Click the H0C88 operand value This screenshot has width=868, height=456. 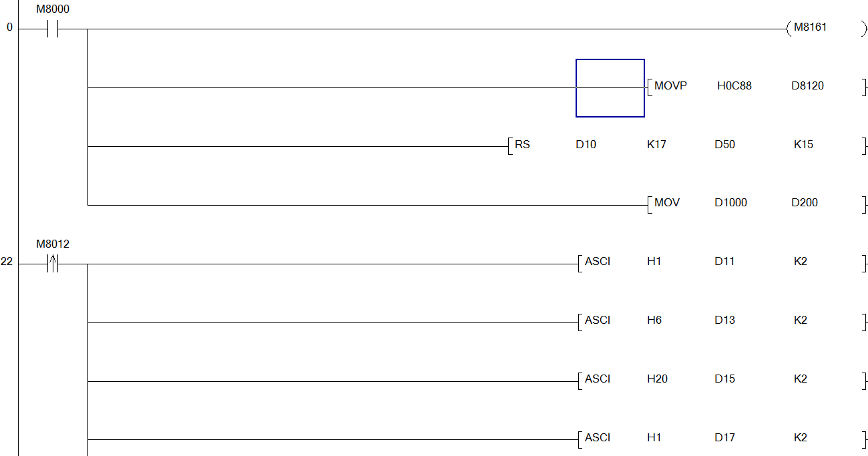[734, 86]
